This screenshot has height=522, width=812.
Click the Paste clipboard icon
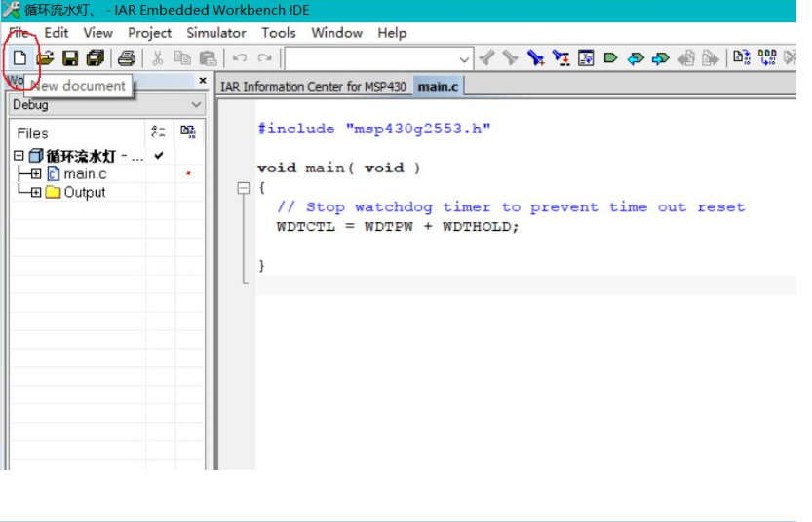(208, 57)
